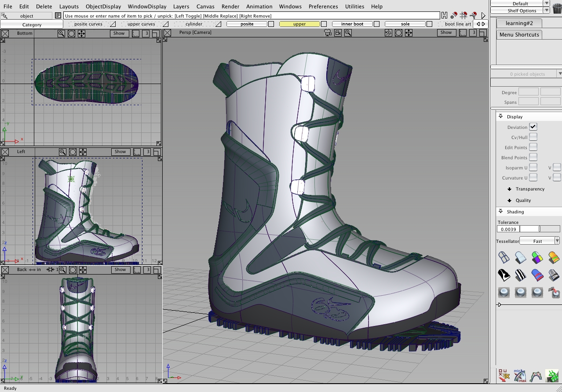Open the Animation menu
The image size is (562, 392).
click(x=259, y=6)
